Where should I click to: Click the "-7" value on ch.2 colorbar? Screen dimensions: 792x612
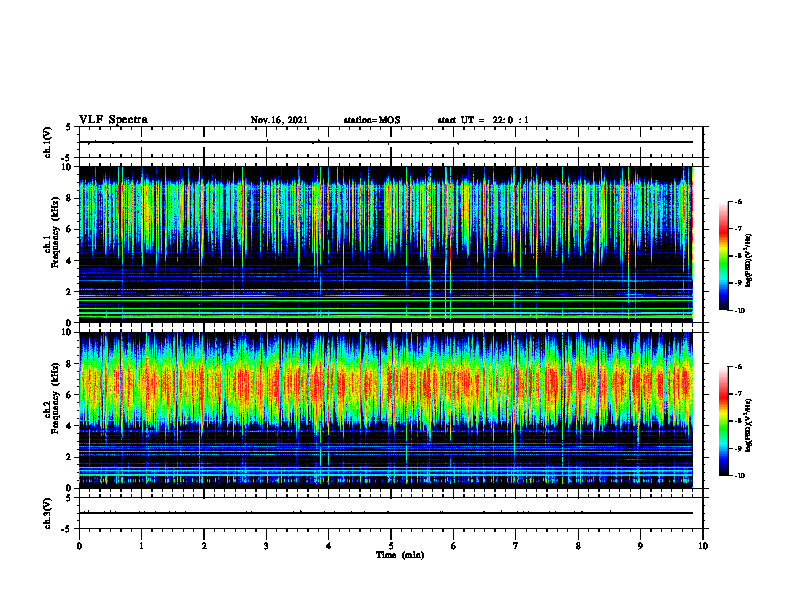pos(738,394)
